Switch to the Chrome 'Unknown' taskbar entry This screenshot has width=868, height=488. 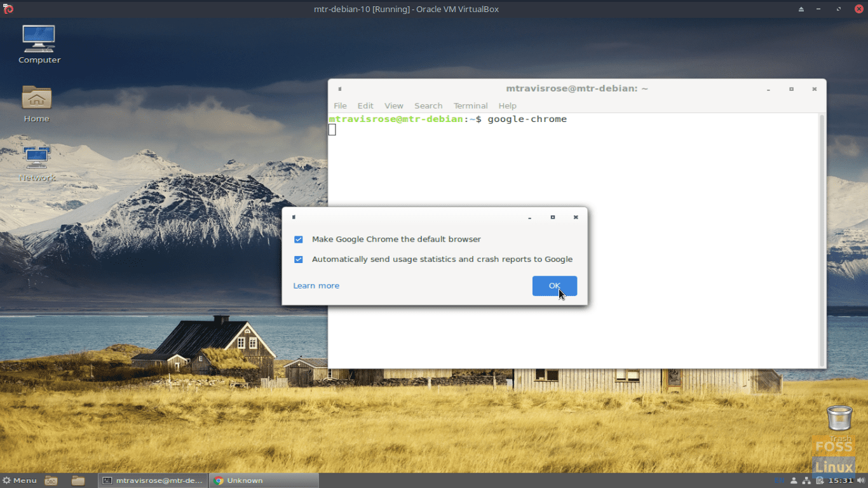pyautogui.click(x=264, y=480)
